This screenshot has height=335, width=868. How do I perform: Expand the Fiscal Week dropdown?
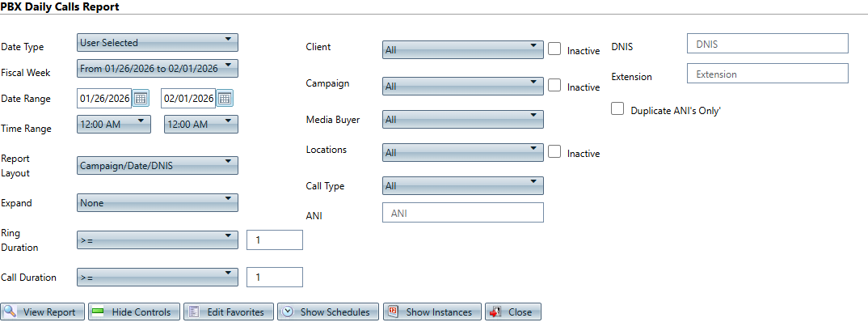pyautogui.click(x=157, y=68)
